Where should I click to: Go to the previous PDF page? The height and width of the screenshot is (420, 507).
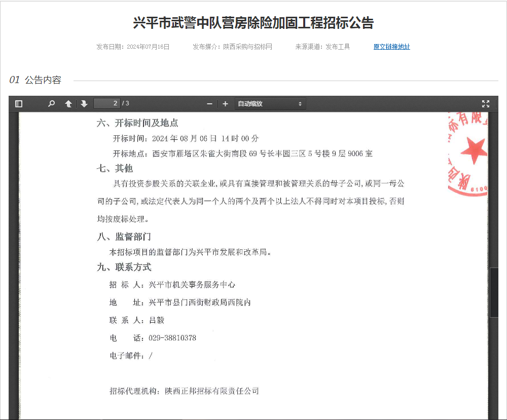(x=68, y=104)
